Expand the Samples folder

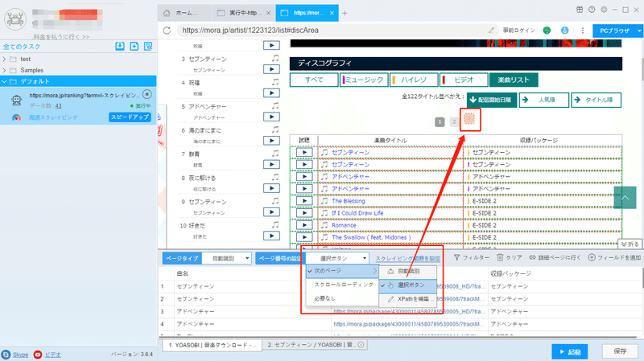(x=5, y=70)
